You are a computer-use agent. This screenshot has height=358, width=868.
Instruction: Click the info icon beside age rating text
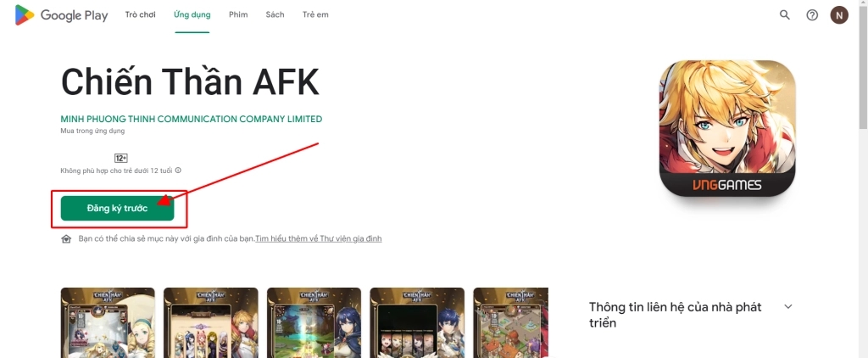tap(178, 171)
